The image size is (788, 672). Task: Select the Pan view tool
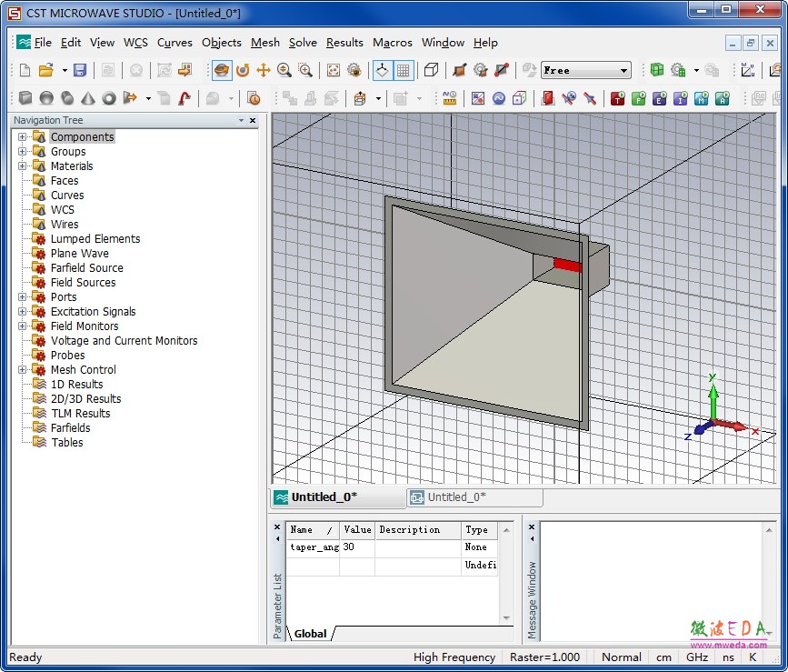coord(264,70)
